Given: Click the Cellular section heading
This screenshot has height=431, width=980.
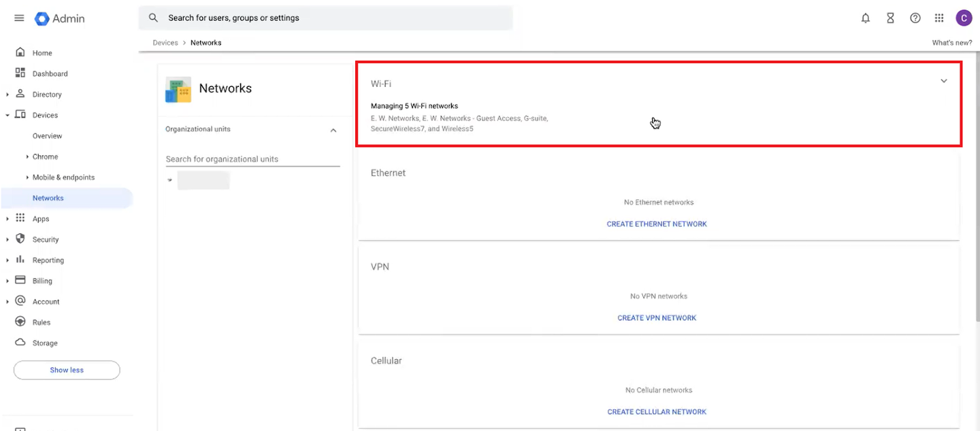Looking at the screenshot, I should 386,361.
